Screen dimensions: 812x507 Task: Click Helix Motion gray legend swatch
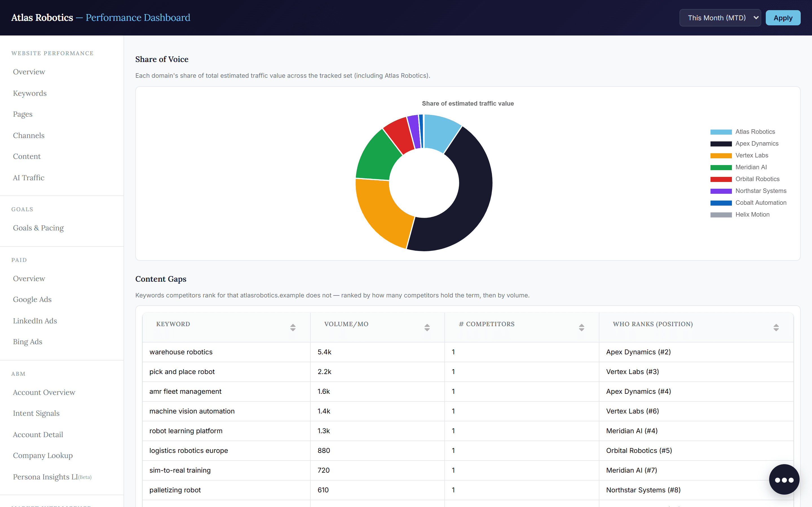click(721, 215)
